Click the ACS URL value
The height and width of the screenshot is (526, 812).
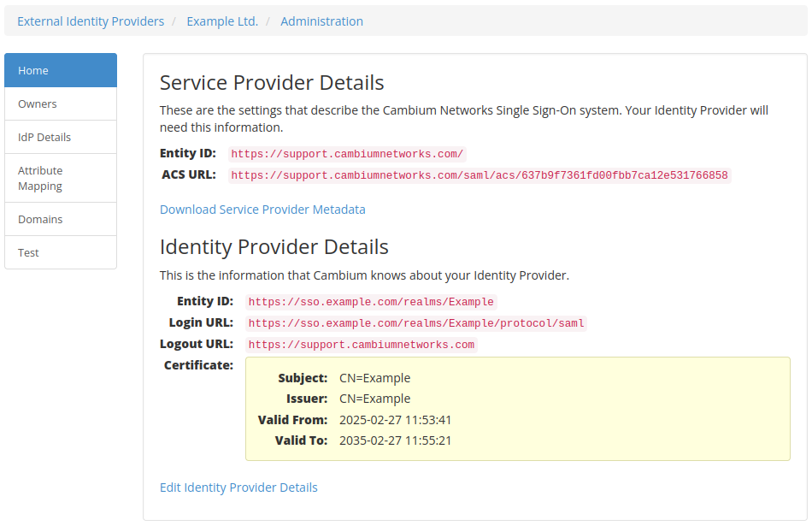click(480, 175)
